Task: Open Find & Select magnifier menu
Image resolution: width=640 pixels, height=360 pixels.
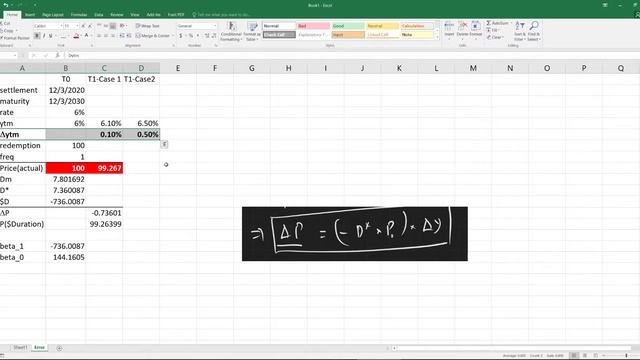Action: click(x=534, y=31)
